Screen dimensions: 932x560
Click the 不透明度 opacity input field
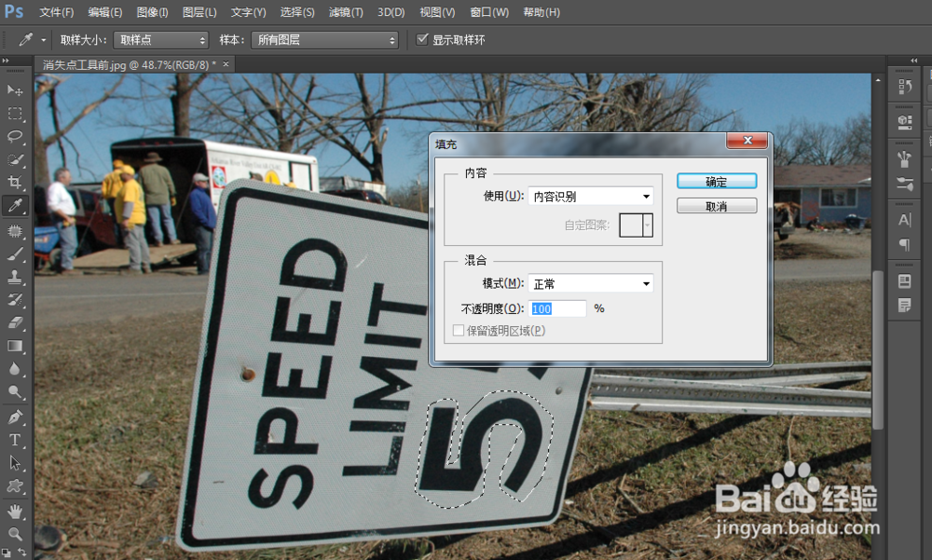557,308
